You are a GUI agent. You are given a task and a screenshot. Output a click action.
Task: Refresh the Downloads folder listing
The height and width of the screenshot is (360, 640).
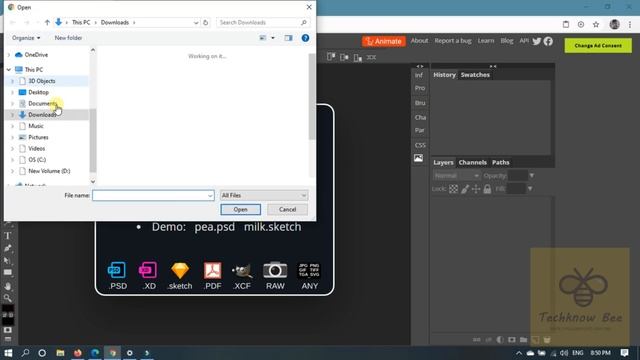click(x=206, y=22)
